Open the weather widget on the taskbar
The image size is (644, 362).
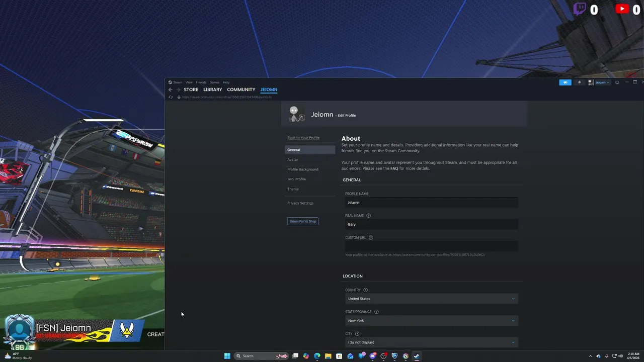tap(18, 356)
